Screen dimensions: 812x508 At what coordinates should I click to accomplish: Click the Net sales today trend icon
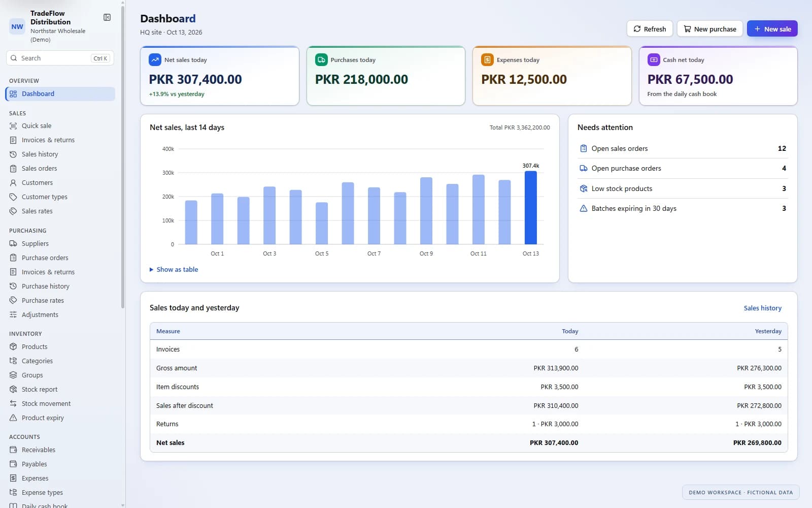155,60
